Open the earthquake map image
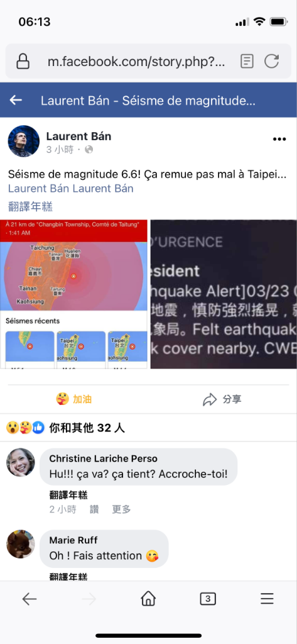Viewport: 297px width, 644px height. tap(74, 294)
